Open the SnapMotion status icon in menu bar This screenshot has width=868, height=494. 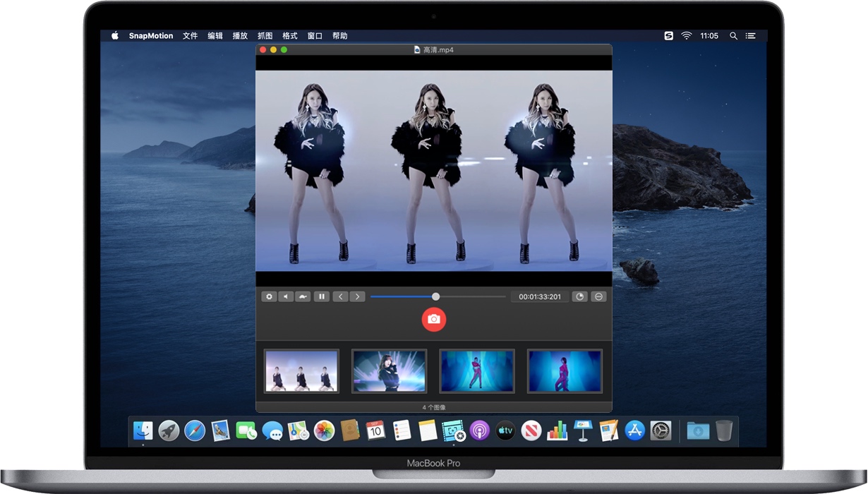click(x=668, y=35)
